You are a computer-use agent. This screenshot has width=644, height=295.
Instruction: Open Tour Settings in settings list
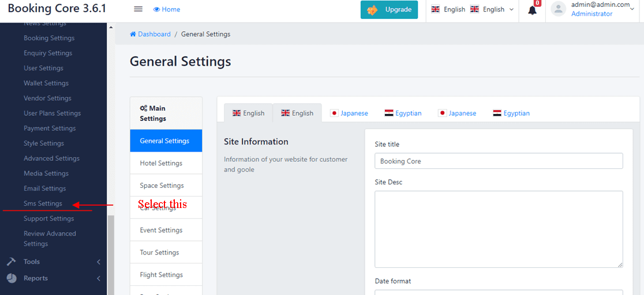click(159, 252)
